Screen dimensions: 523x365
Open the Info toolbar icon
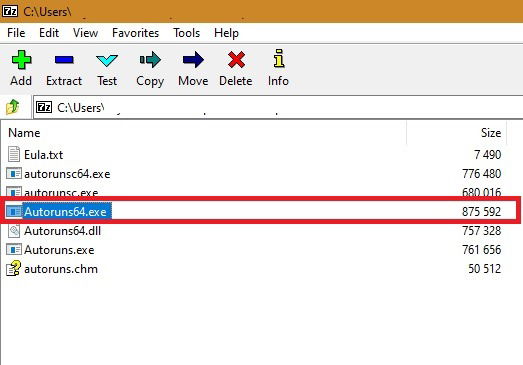pos(279,58)
